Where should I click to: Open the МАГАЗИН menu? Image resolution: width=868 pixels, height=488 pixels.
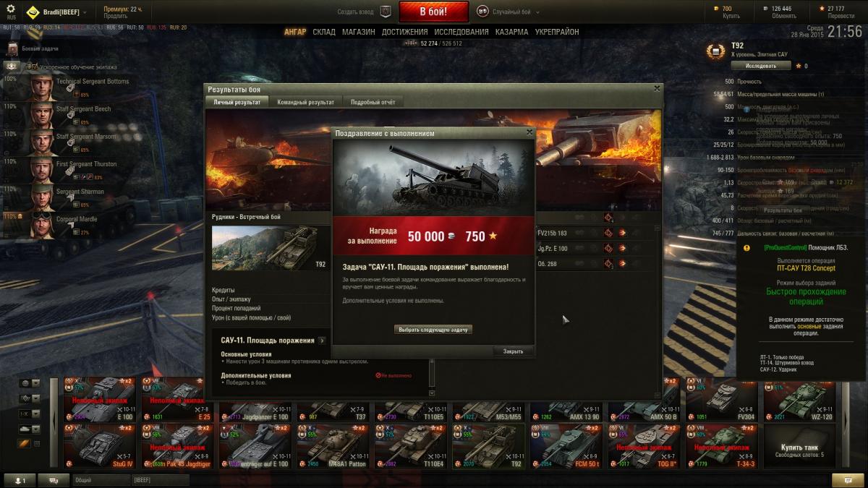(x=359, y=32)
